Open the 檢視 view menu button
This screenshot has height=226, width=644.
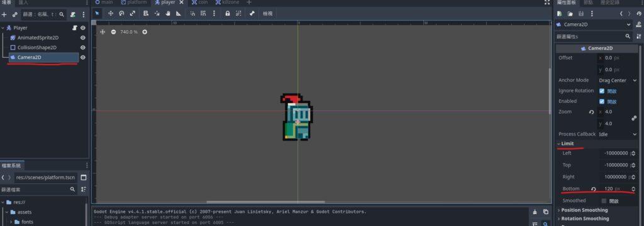pyautogui.click(x=268, y=14)
